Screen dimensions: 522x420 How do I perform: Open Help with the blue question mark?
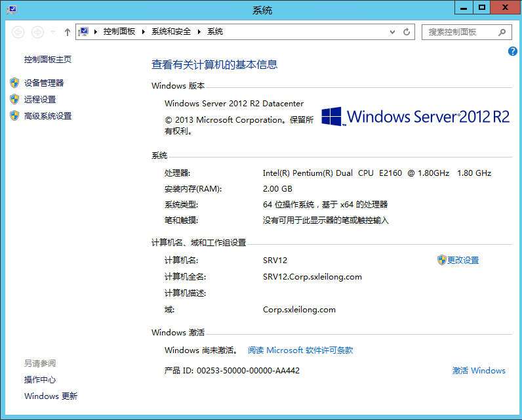point(513,51)
